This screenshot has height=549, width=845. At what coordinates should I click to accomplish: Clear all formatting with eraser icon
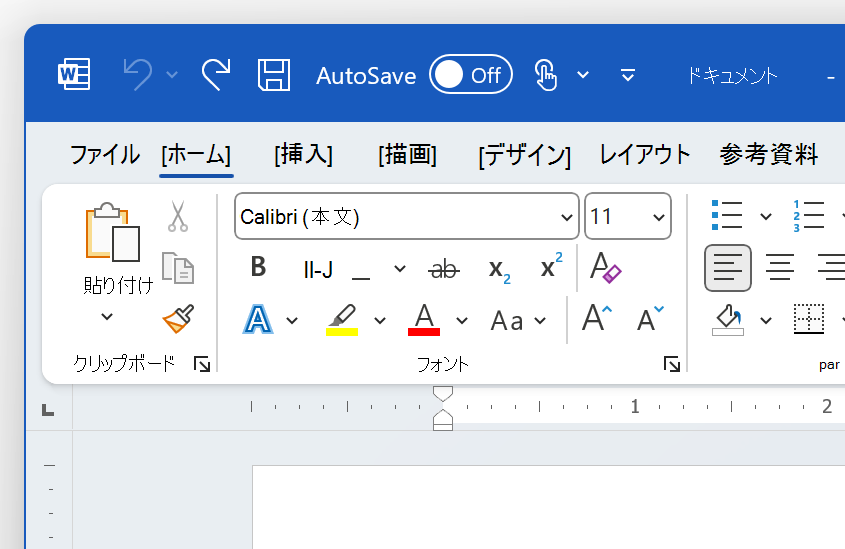click(x=605, y=267)
